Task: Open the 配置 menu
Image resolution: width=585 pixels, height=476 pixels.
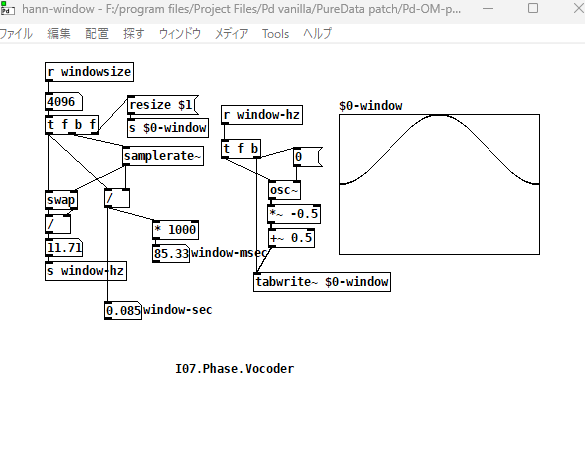Action: pyautogui.click(x=97, y=34)
